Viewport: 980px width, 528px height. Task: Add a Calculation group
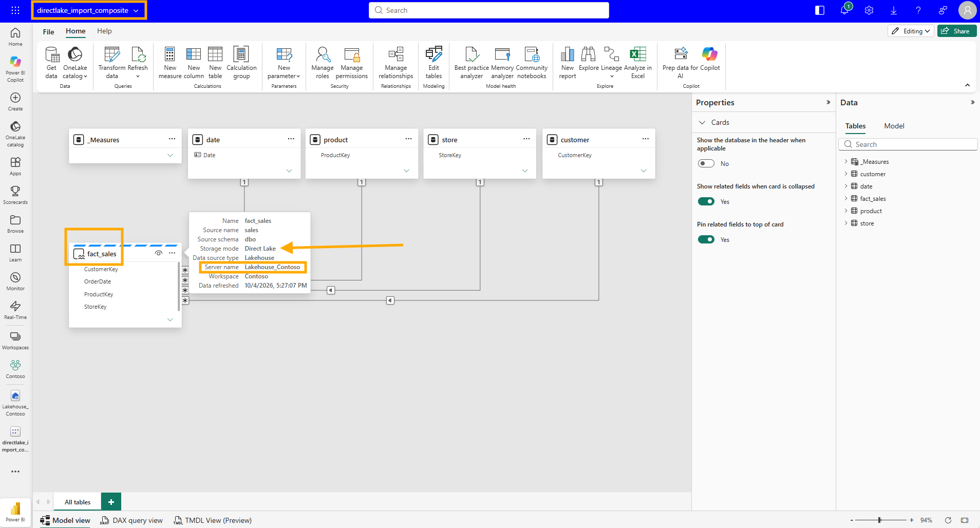(241, 63)
